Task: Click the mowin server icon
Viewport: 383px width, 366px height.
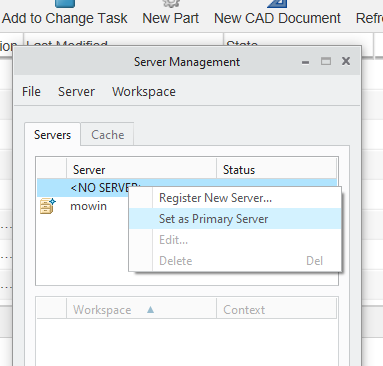Action: coord(48,206)
